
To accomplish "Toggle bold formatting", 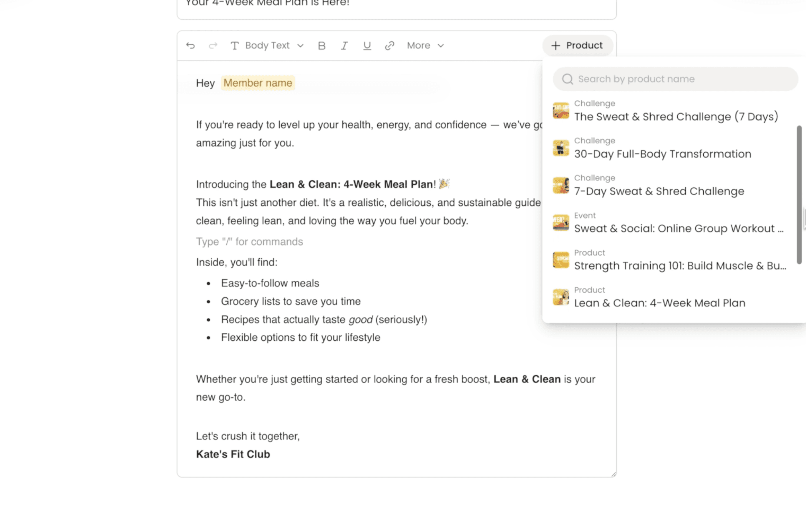I will point(322,46).
